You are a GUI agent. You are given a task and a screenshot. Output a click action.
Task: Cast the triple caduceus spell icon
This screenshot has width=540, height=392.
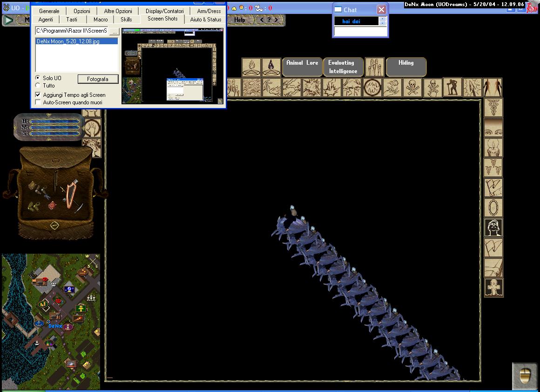click(493, 168)
